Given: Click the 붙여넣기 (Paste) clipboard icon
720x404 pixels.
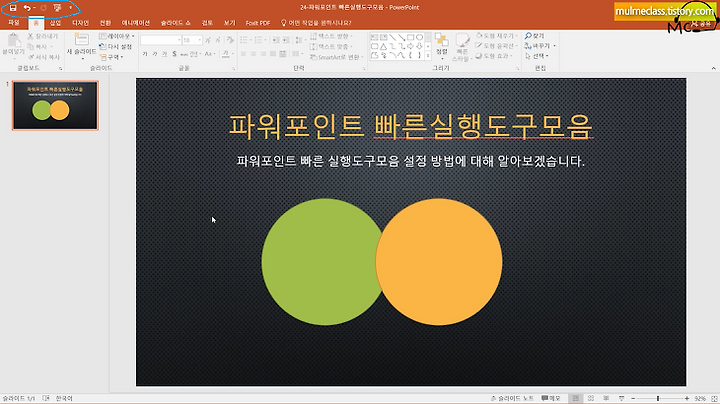Looking at the screenshot, I should tap(13, 40).
